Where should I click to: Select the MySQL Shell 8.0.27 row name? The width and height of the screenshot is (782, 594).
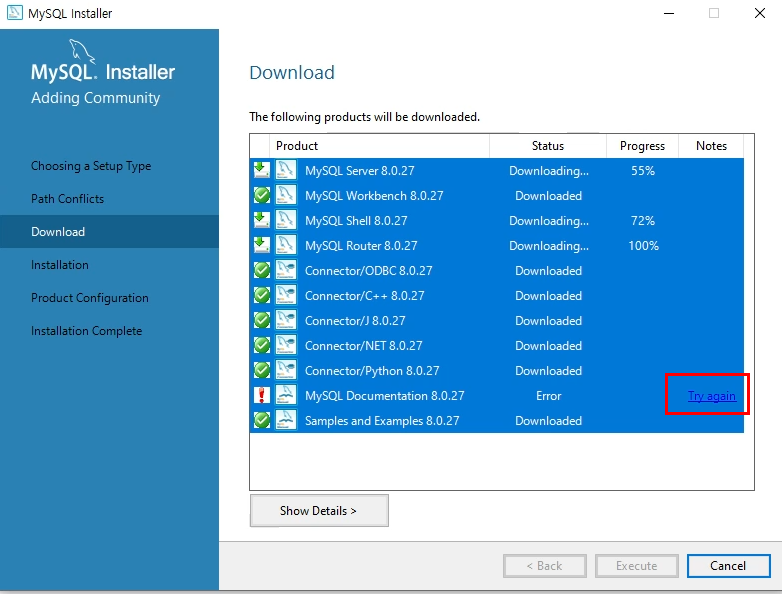(356, 220)
